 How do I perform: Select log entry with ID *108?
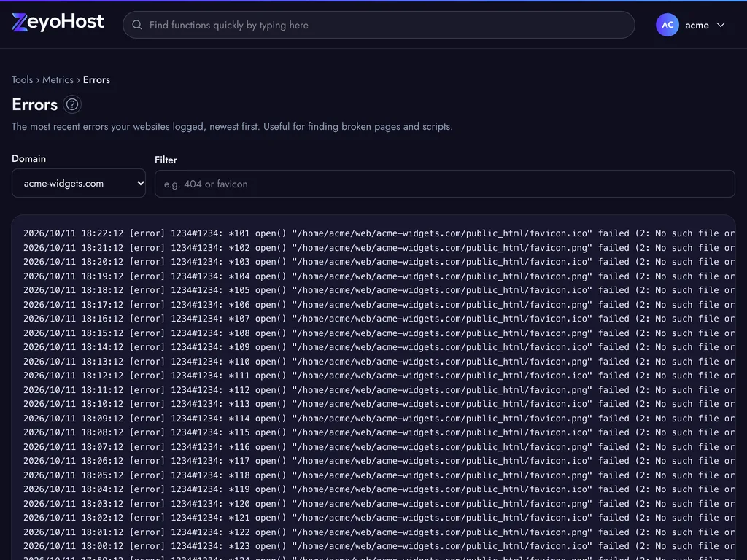pyautogui.click(x=379, y=333)
